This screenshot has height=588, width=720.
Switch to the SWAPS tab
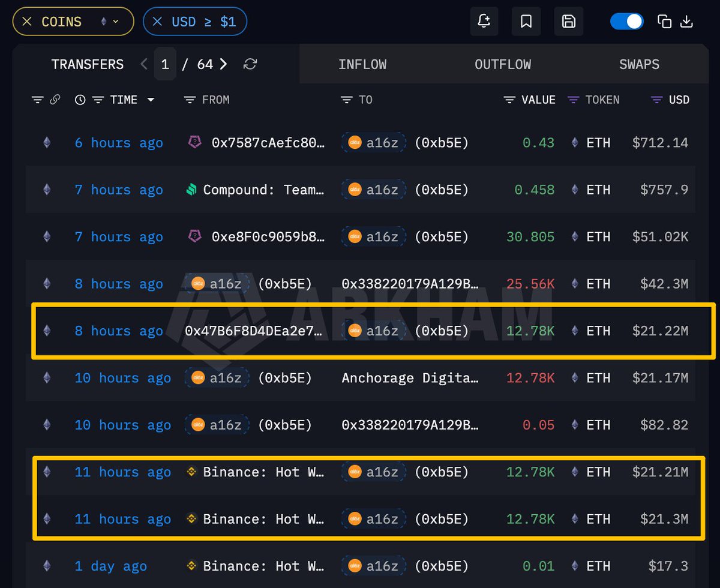click(x=639, y=64)
